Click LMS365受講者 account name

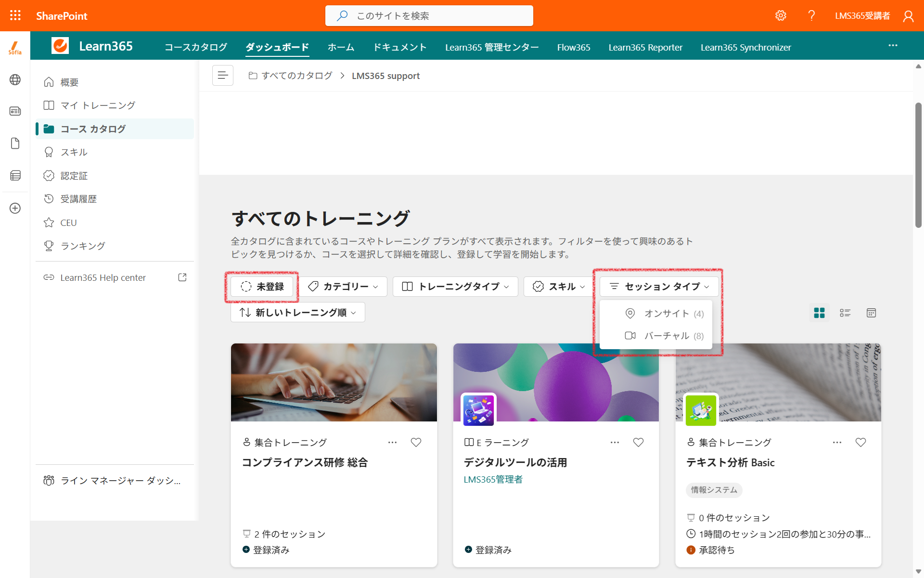[x=862, y=16]
